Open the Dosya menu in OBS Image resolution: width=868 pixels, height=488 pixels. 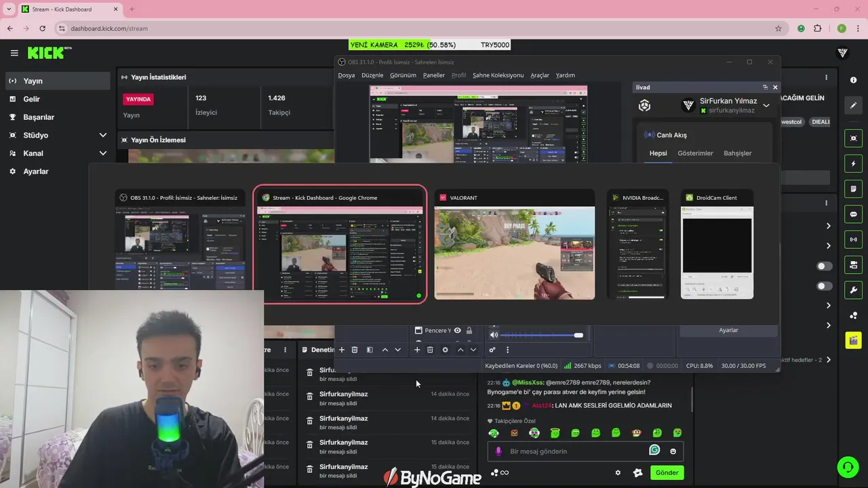pos(347,75)
